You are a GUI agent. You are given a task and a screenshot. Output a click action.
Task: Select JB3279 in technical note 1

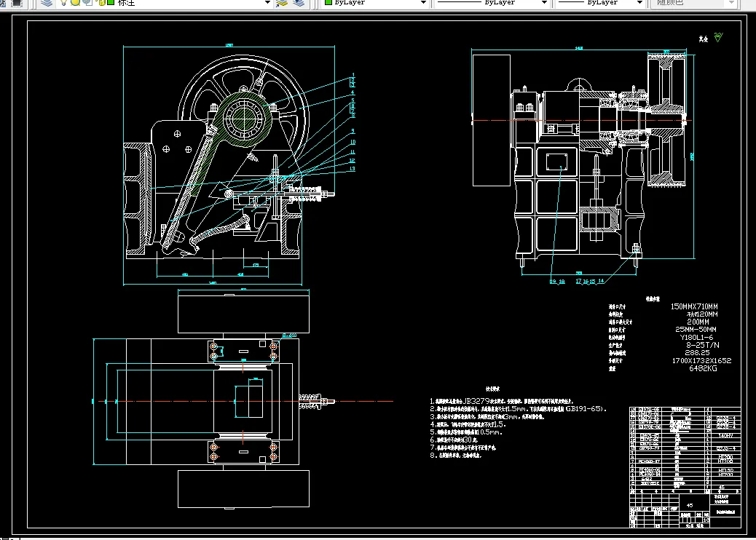pyautogui.click(x=476, y=401)
